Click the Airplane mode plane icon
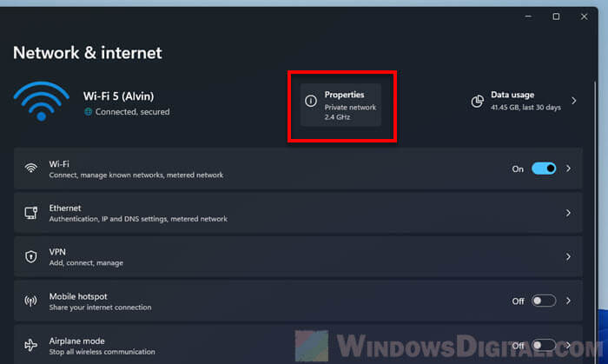Screen dimensions: 608x364 coord(31,345)
